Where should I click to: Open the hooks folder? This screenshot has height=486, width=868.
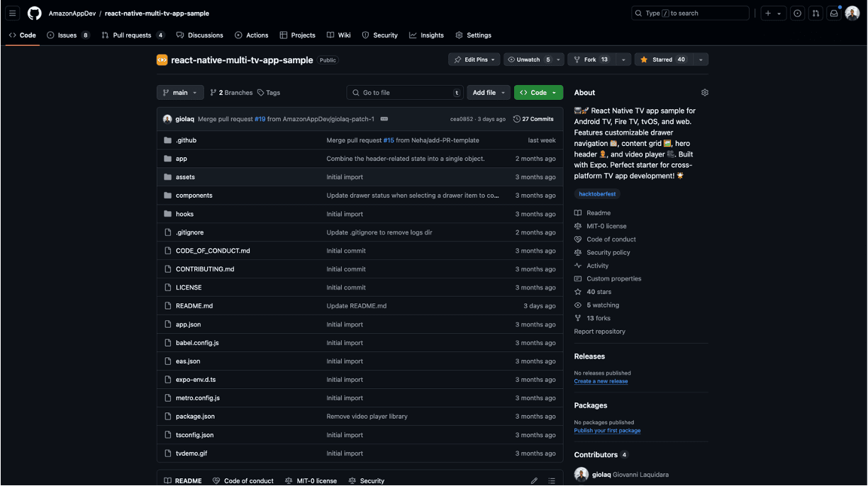point(184,214)
